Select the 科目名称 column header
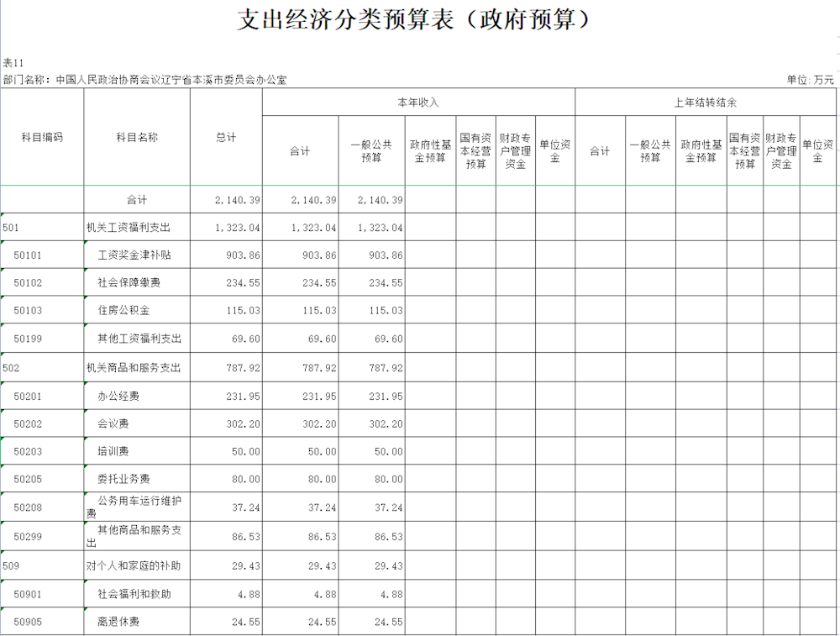Viewport: 840px width, 636px height. [x=137, y=137]
